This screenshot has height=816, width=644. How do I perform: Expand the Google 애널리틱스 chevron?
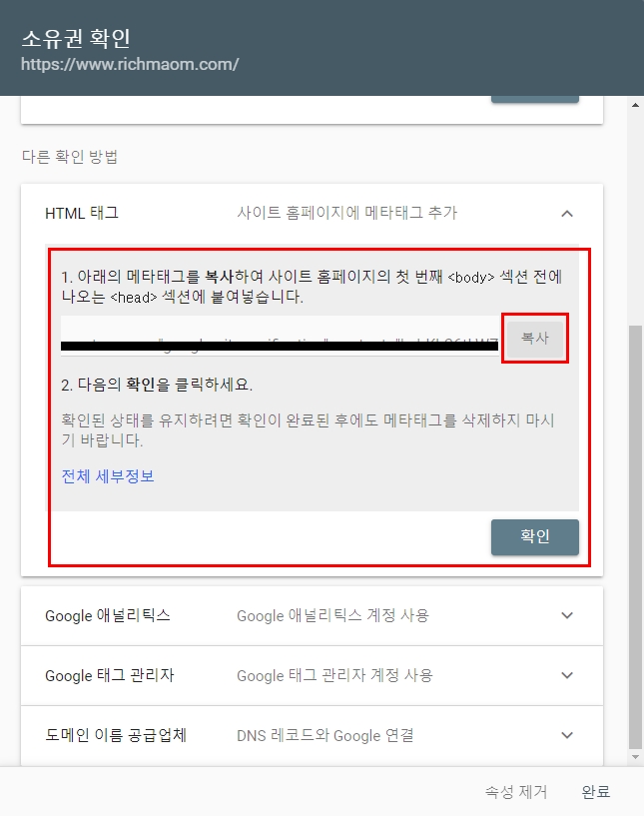pos(567,615)
